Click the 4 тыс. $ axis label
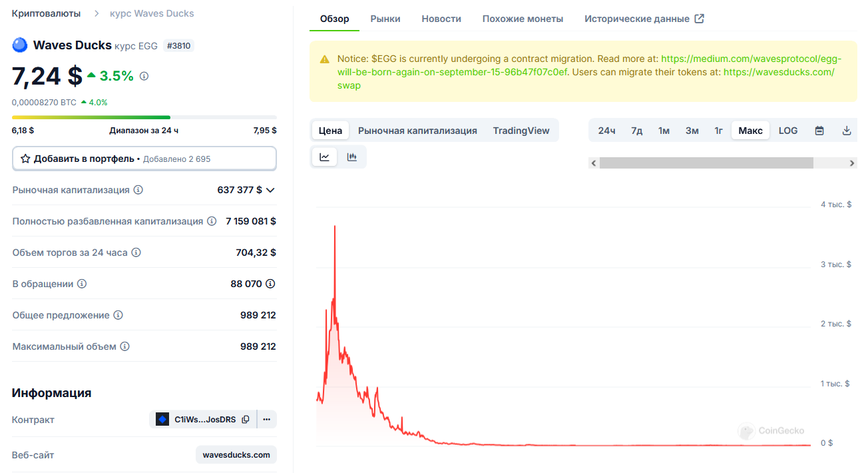The image size is (868, 473). [836, 205]
